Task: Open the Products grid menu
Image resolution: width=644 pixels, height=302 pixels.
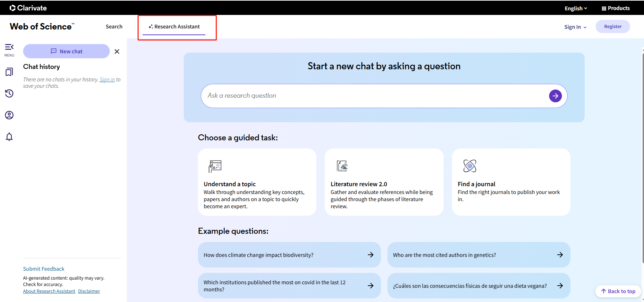Action: pos(616,8)
